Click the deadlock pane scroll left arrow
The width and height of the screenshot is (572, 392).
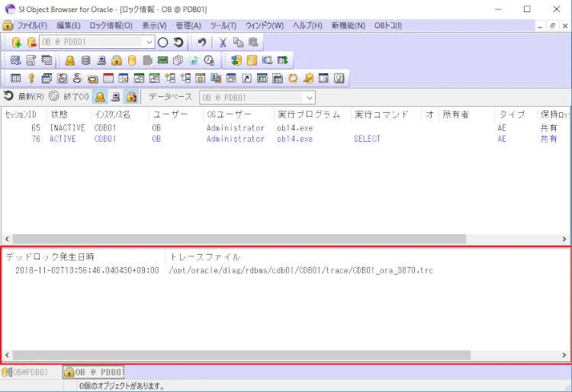coord(8,355)
